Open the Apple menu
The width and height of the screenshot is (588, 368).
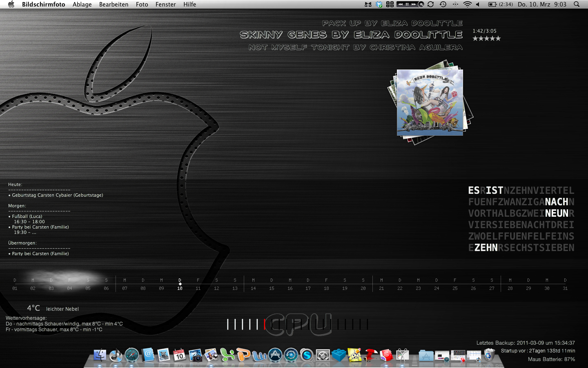click(11, 4)
